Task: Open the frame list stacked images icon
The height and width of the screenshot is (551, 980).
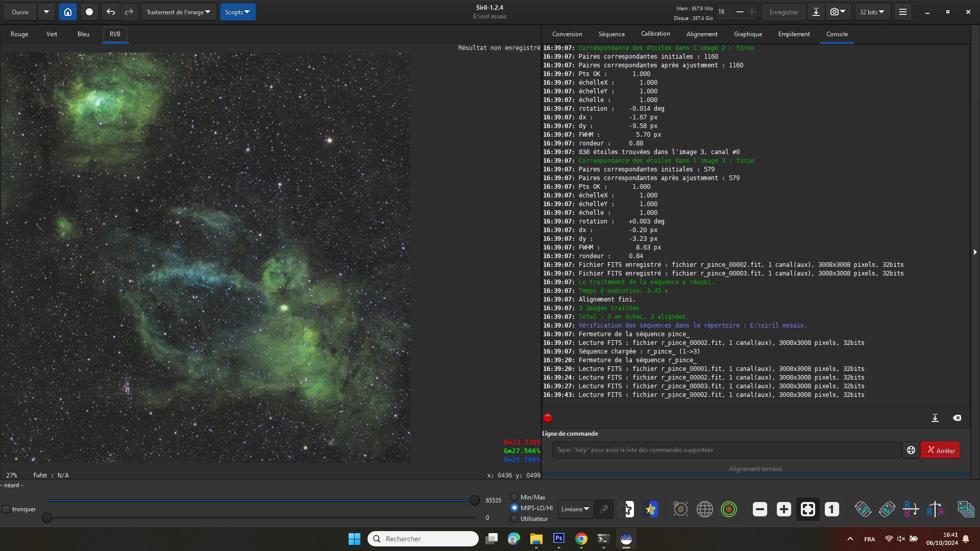Action: [966, 509]
